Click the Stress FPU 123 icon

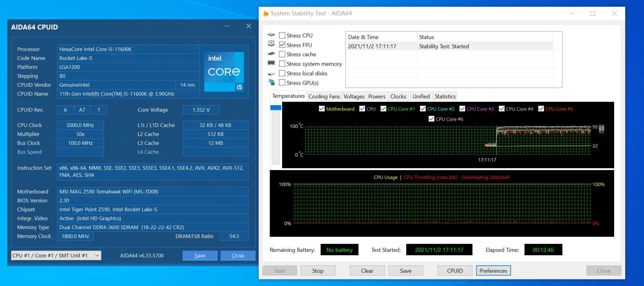click(271, 44)
